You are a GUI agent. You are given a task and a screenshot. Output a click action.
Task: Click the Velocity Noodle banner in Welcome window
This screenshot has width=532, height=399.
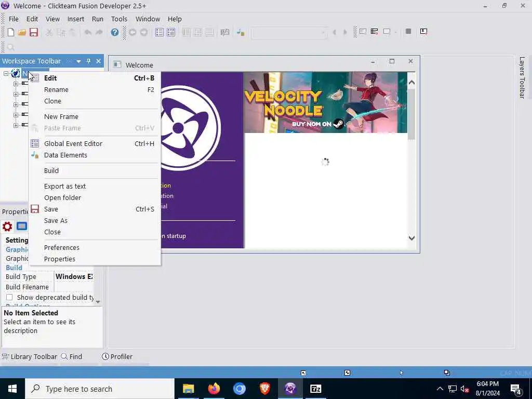coord(325,102)
